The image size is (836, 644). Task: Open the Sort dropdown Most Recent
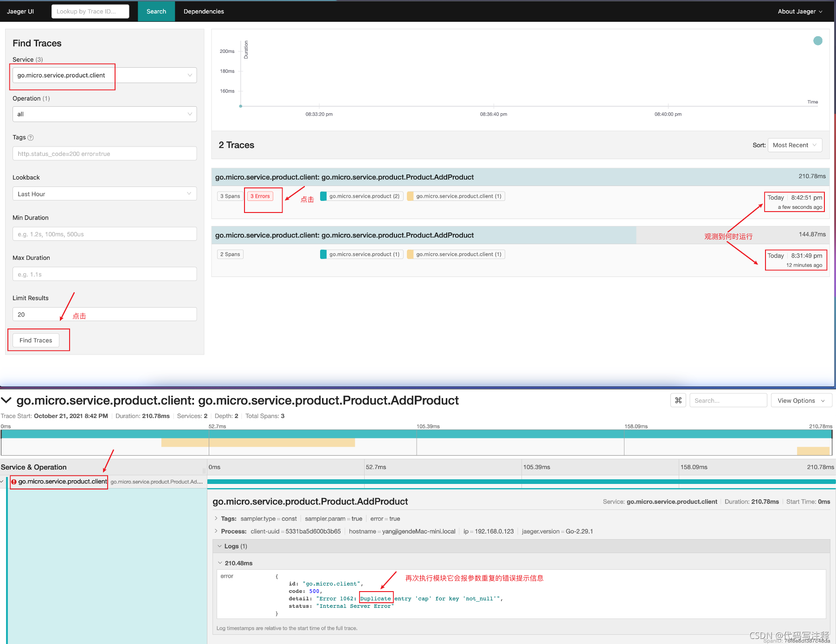(x=794, y=145)
